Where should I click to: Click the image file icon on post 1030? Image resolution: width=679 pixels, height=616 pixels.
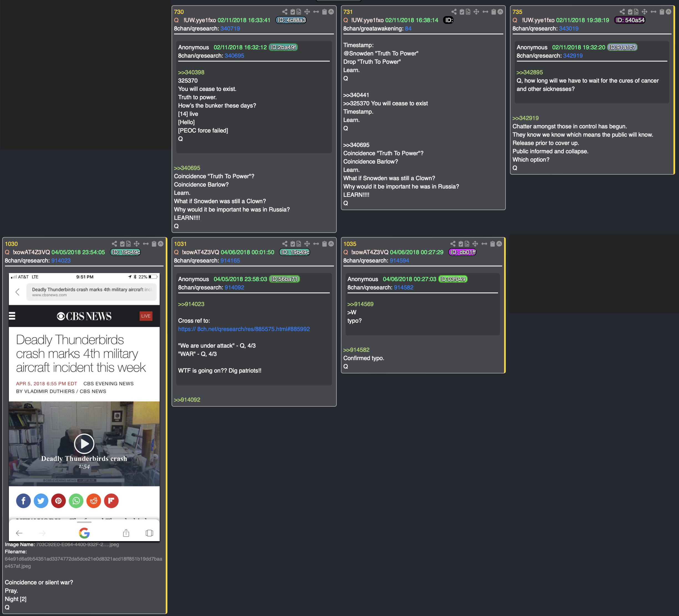click(x=128, y=244)
